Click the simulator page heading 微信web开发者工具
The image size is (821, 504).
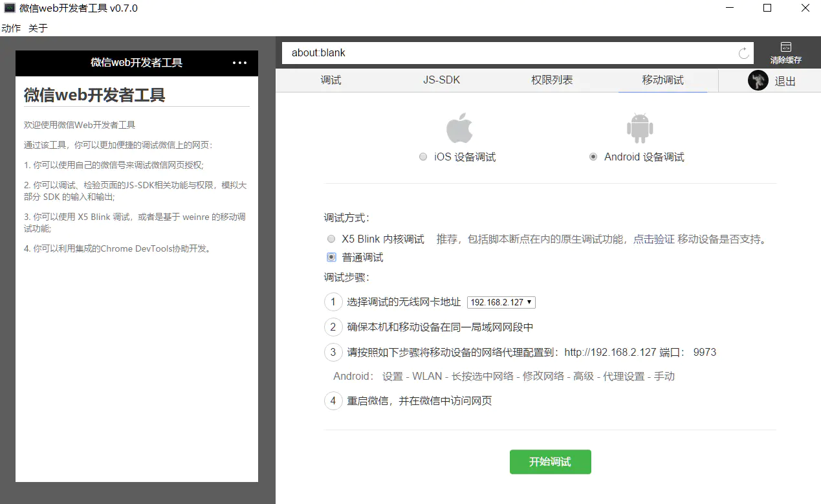tap(95, 94)
